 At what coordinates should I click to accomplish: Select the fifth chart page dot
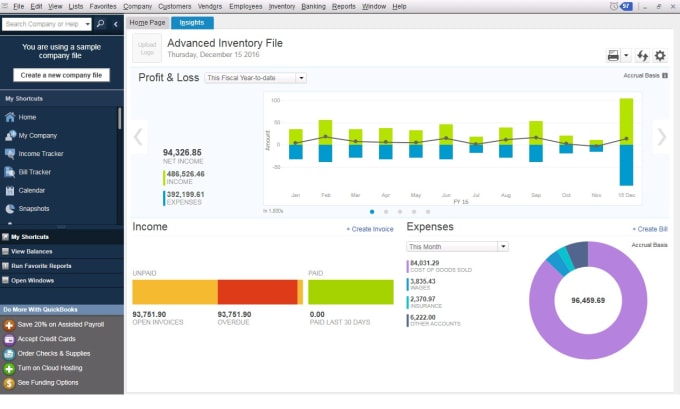pyautogui.click(x=428, y=212)
